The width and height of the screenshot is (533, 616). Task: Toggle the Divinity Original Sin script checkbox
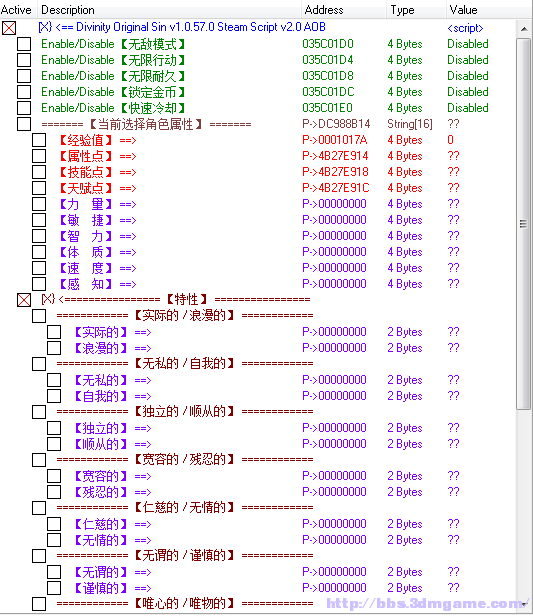click(9, 28)
